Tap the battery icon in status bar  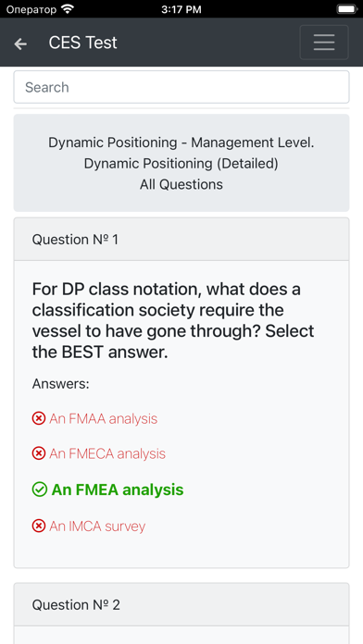[347, 8]
